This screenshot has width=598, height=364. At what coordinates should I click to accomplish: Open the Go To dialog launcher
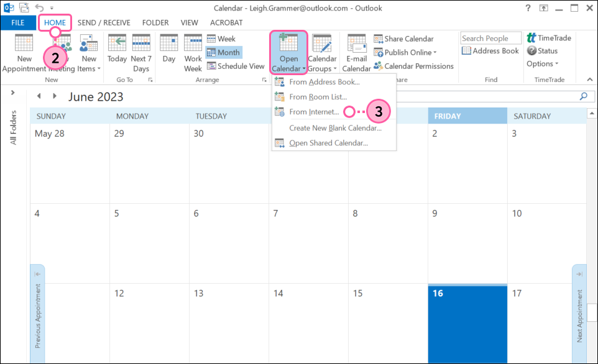click(x=150, y=80)
